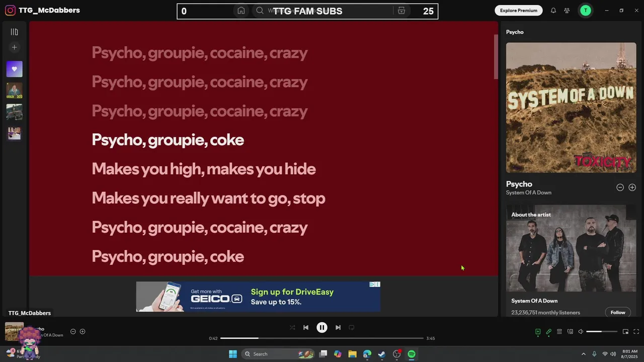Click the minus icon next to Psycho title

620,188
